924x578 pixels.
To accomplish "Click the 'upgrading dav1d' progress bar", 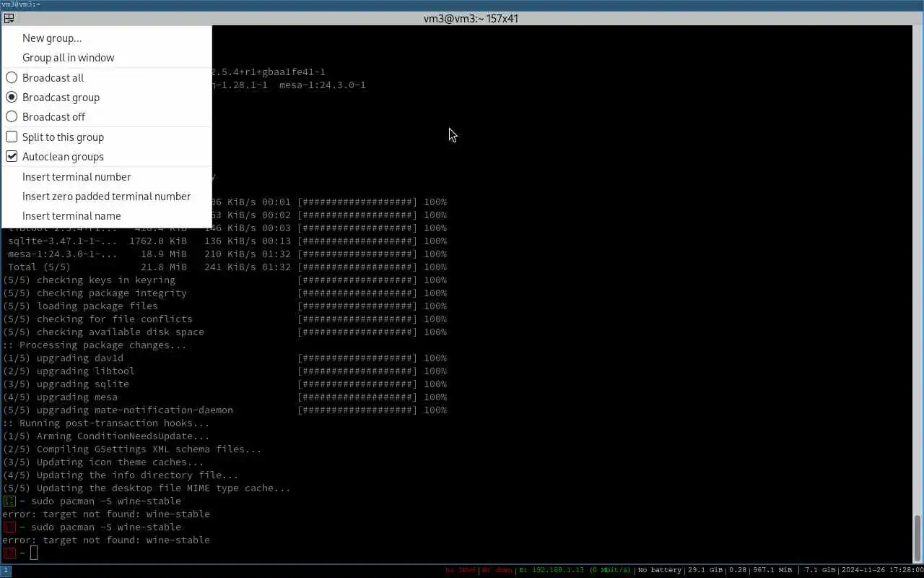I will click(357, 358).
